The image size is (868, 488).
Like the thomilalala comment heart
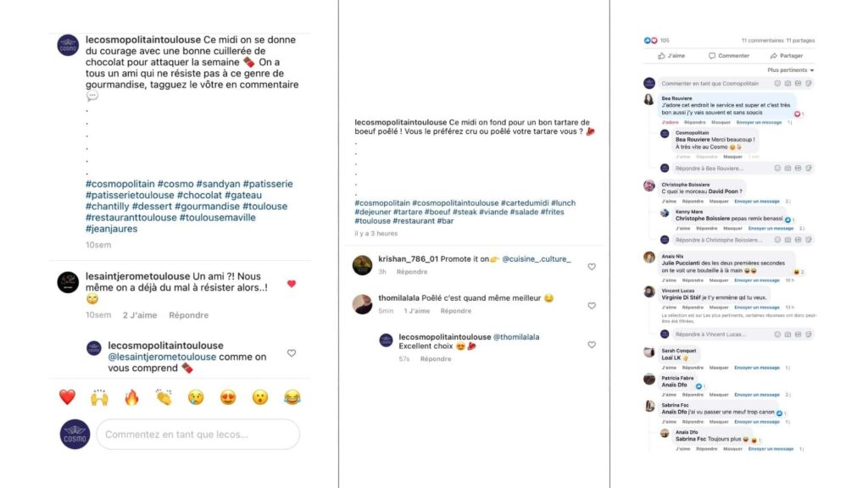pyautogui.click(x=592, y=305)
